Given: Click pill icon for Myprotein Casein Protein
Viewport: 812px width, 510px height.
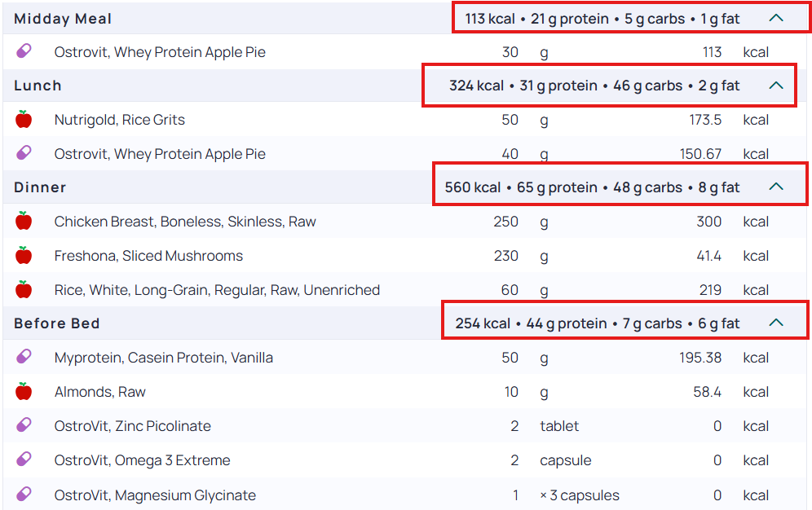Looking at the screenshot, I should 24,357.
